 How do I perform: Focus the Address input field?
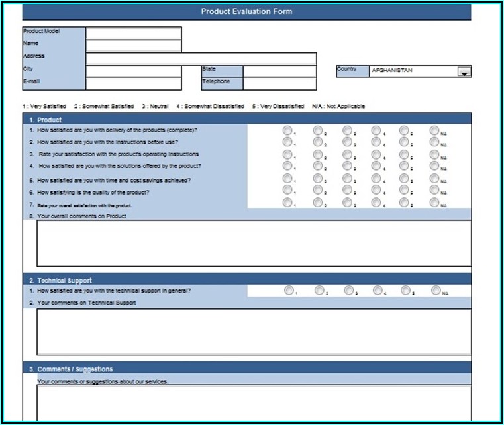click(201, 58)
